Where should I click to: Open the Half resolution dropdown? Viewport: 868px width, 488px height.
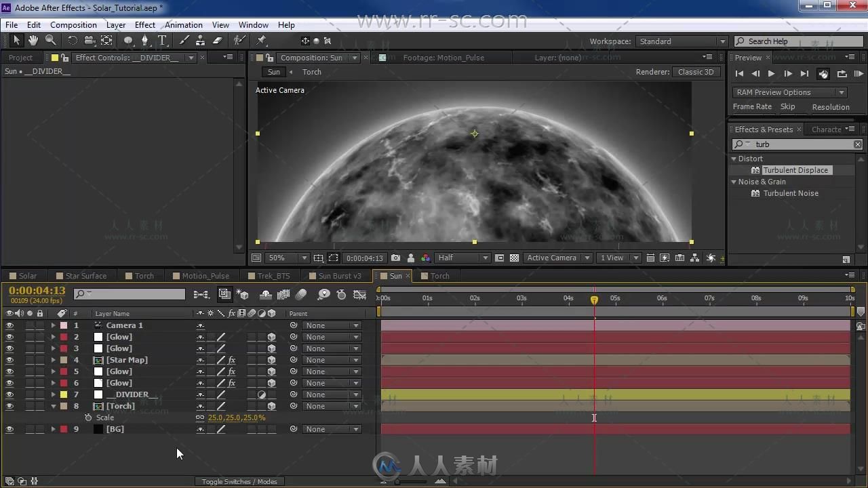point(462,258)
